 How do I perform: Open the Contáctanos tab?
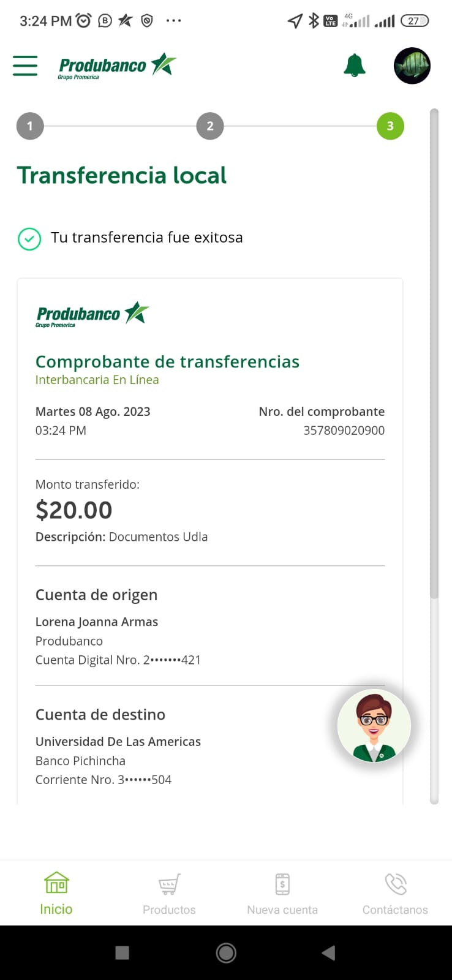(x=395, y=894)
